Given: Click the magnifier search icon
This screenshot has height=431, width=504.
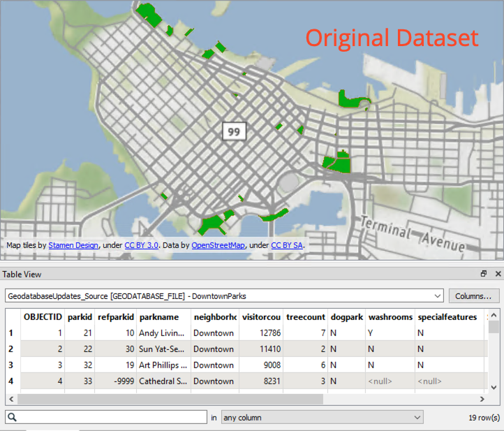Looking at the screenshot, I should 13,418.
